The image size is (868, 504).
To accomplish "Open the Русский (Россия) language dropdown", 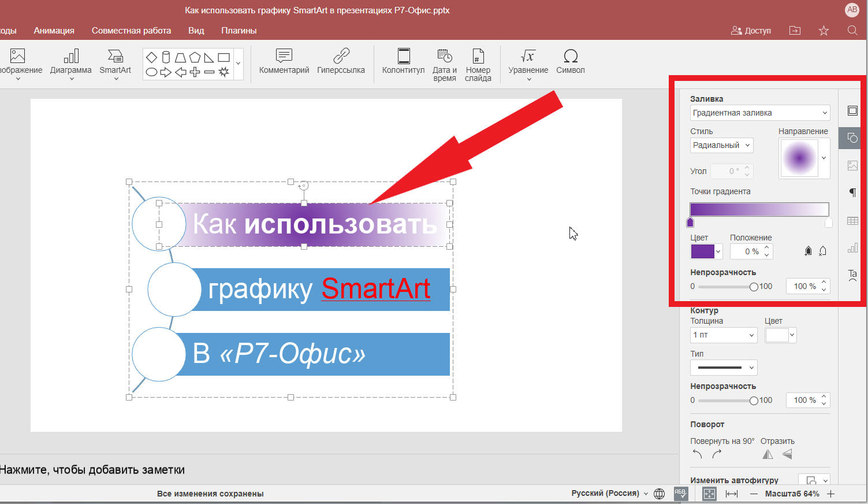I will point(609,493).
